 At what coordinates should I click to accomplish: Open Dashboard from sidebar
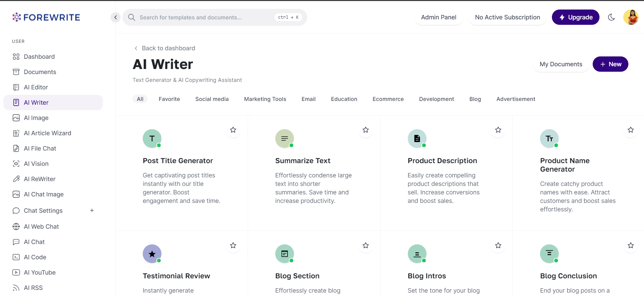(x=53, y=57)
